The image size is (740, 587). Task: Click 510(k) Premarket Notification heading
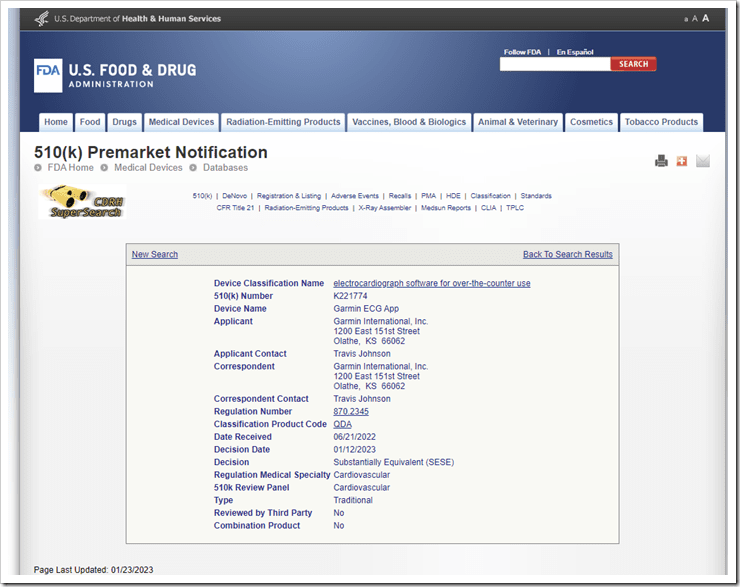click(x=151, y=152)
